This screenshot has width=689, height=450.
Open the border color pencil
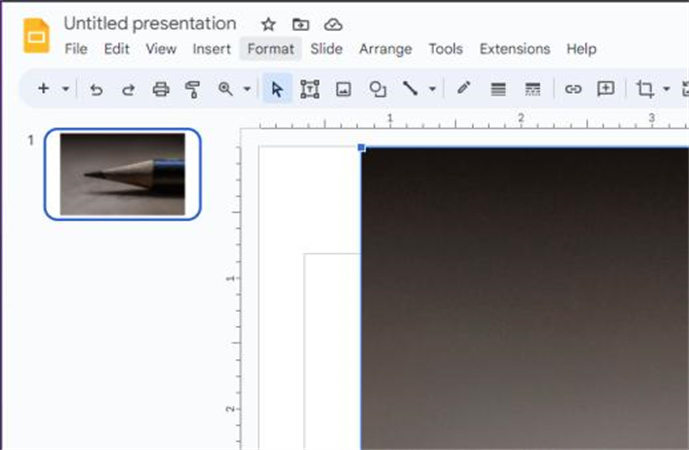coord(464,89)
